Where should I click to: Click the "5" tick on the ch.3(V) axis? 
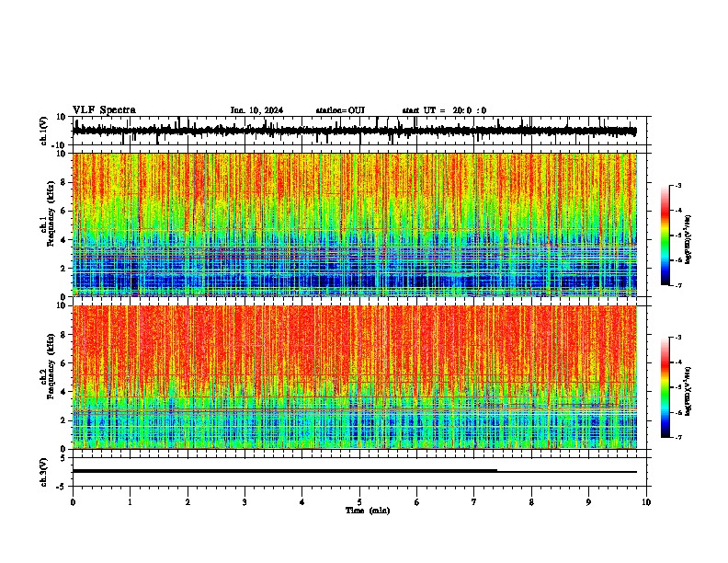[x=63, y=458]
